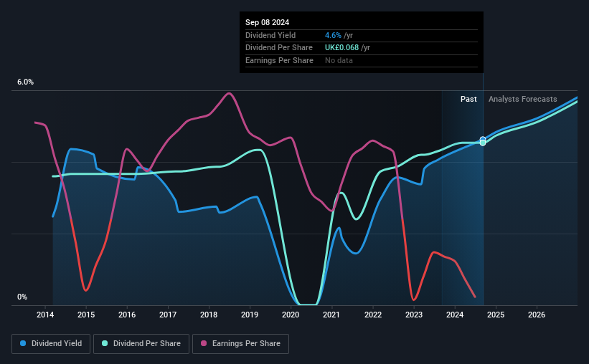Click the 0% y-axis label
The width and height of the screenshot is (589, 364).
22,297
